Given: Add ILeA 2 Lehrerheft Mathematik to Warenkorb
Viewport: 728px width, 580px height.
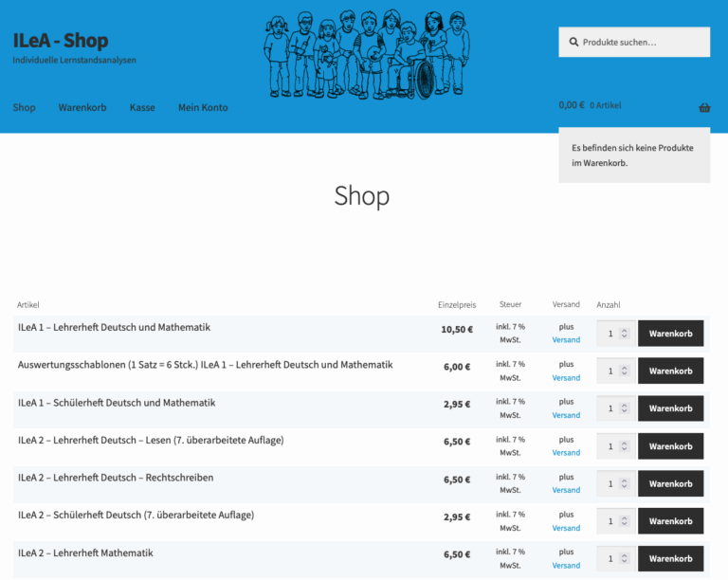Looking at the screenshot, I should [670, 559].
